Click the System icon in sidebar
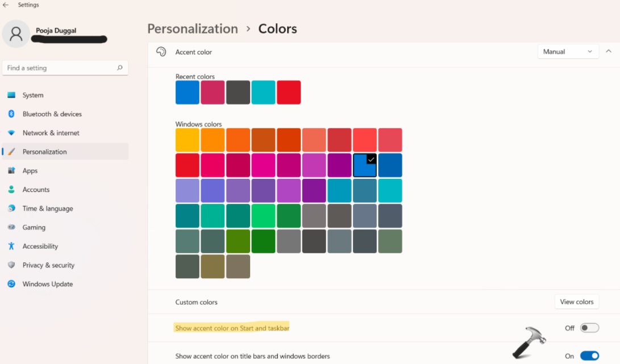 [11, 95]
